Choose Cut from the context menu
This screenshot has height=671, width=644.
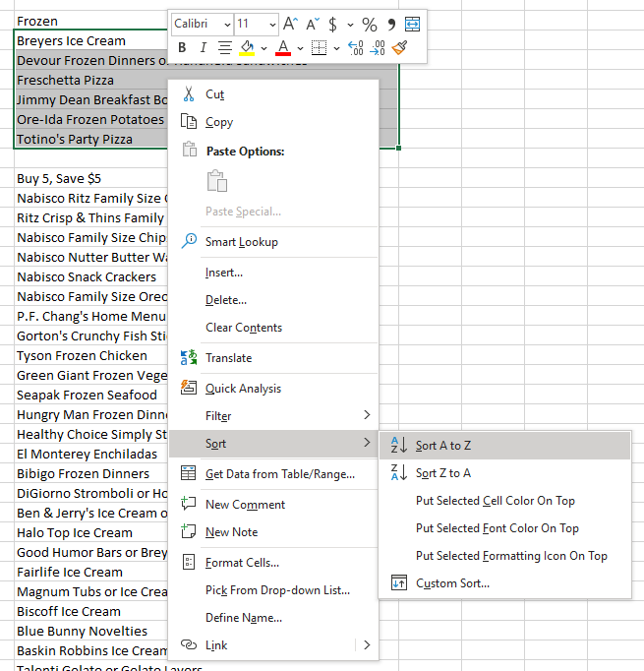pos(273,94)
